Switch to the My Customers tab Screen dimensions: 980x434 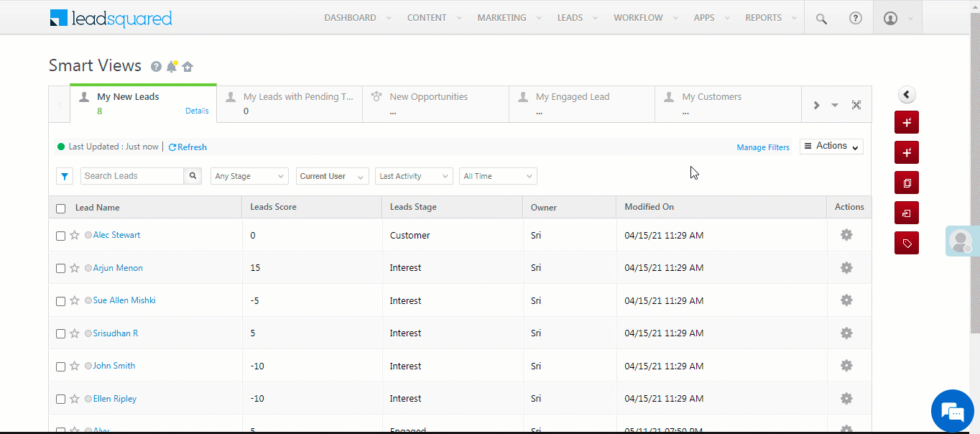711,96
